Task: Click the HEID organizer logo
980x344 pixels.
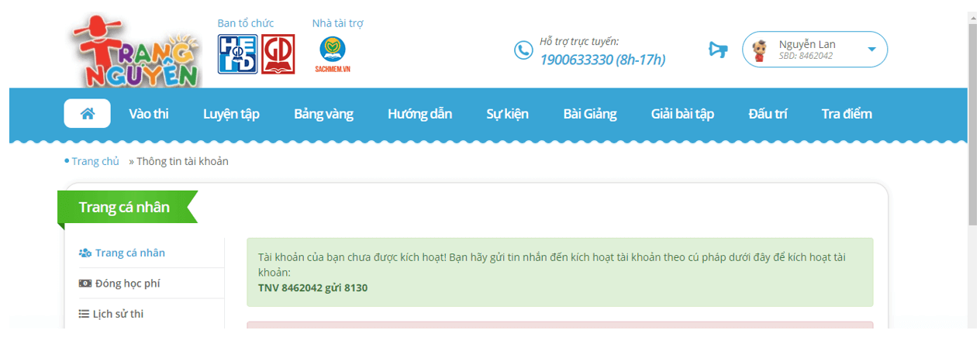Action: click(237, 54)
